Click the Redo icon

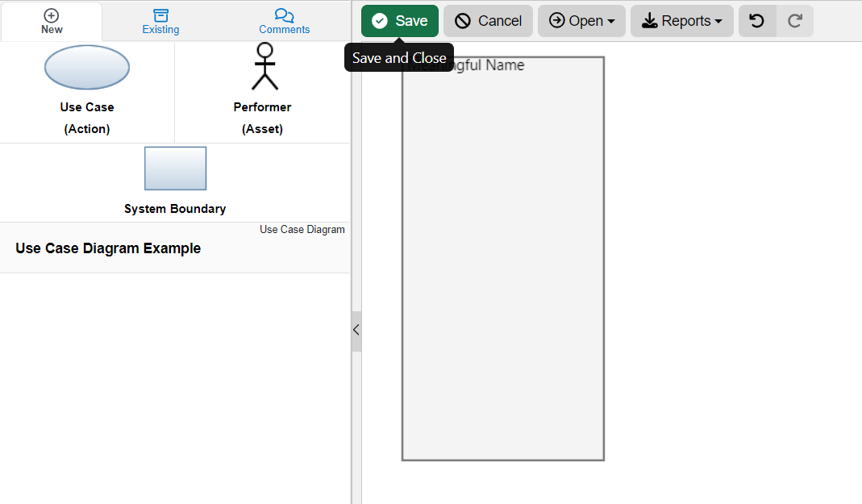(795, 20)
